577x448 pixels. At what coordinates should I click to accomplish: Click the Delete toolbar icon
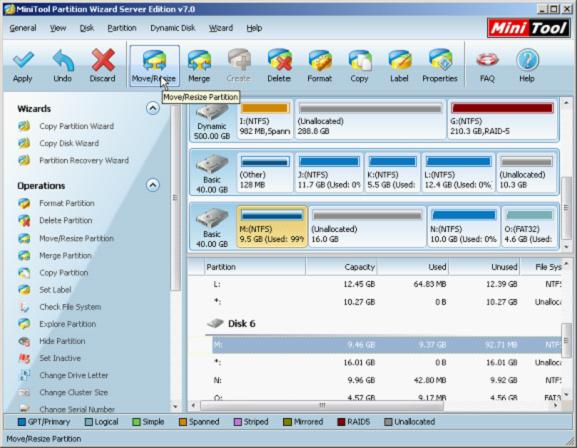(x=279, y=60)
